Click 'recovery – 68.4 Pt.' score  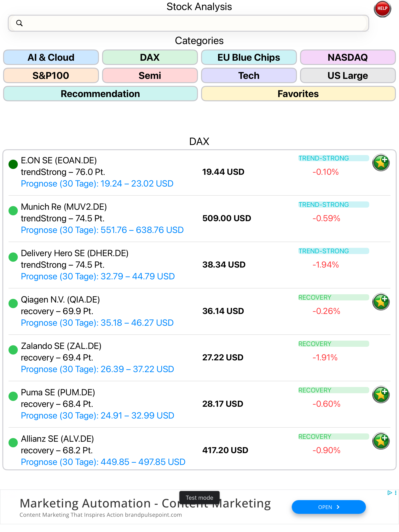tap(57, 404)
